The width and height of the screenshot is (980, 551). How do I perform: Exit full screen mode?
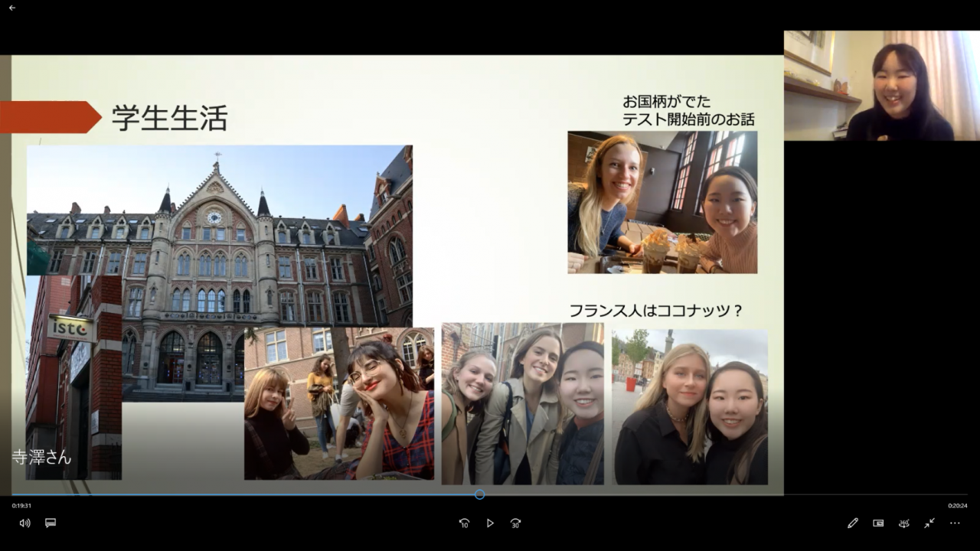coord(929,523)
